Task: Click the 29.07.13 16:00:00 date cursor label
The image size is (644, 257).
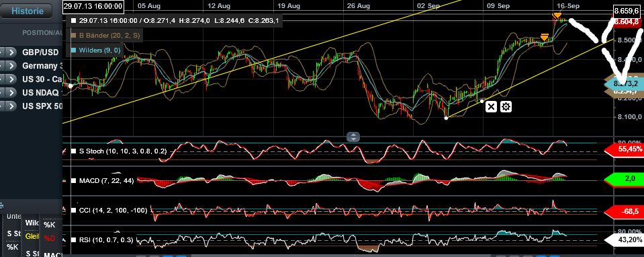Action: tap(93, 6)
